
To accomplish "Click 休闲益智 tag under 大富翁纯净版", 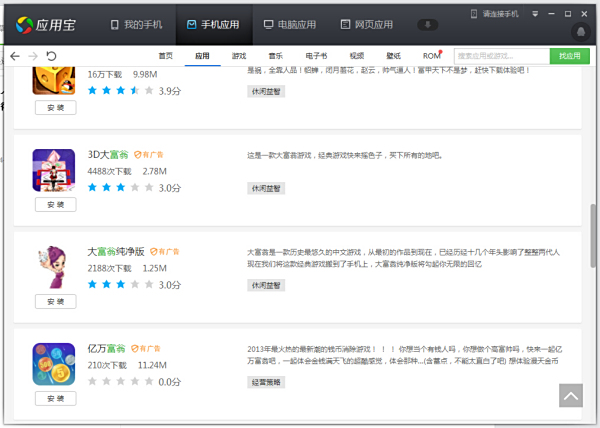I will (x=266, y=285).
